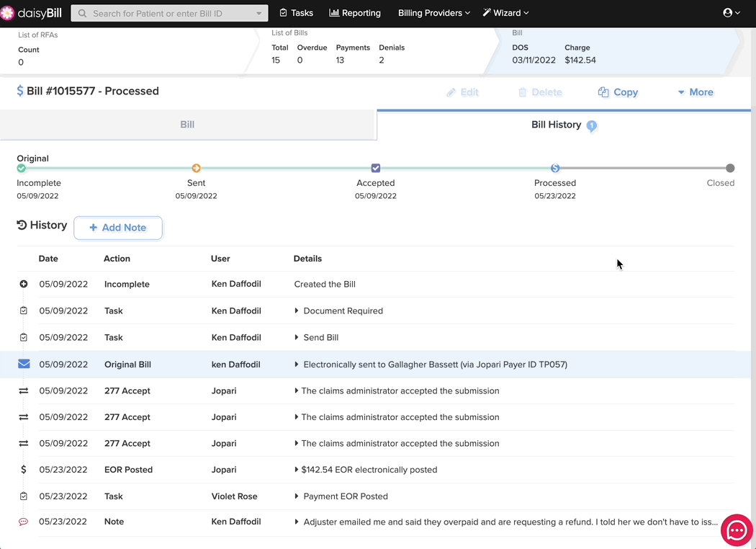Click the Incomplete green check timeline marker
This screenshot has height=549, width=756.
tap(21, 168)
